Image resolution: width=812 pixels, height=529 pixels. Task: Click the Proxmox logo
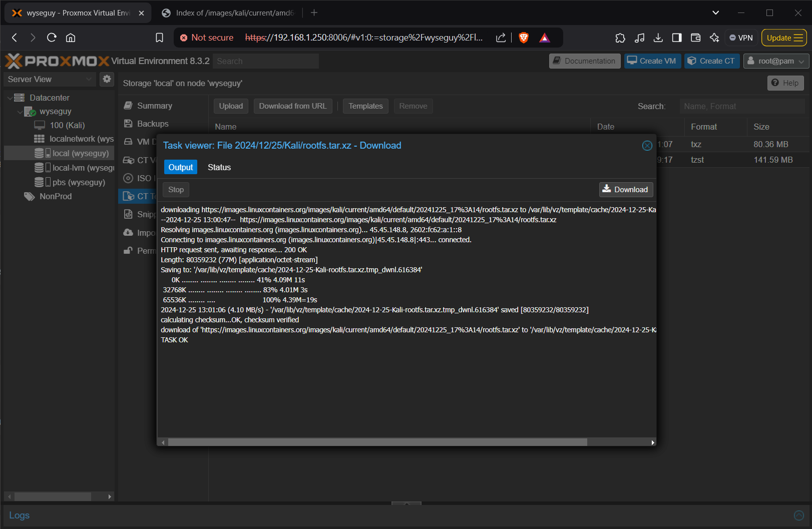58,61
